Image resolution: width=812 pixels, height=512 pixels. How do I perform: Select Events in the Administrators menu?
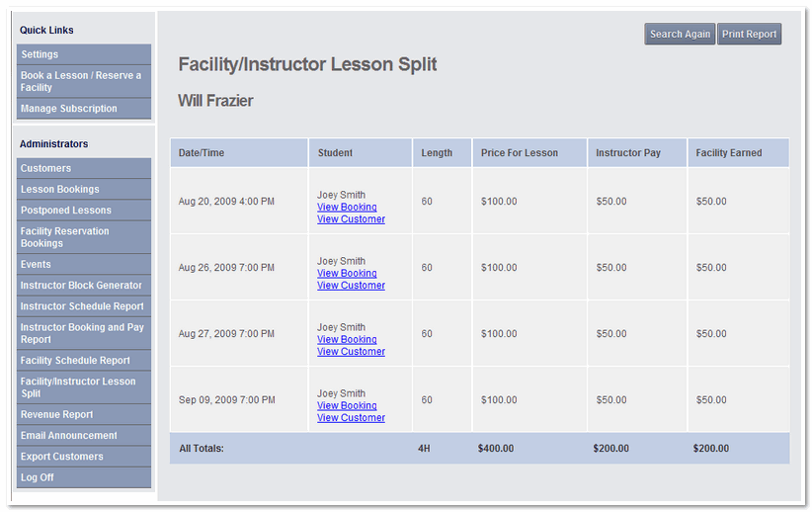click(x=84, y=264)
